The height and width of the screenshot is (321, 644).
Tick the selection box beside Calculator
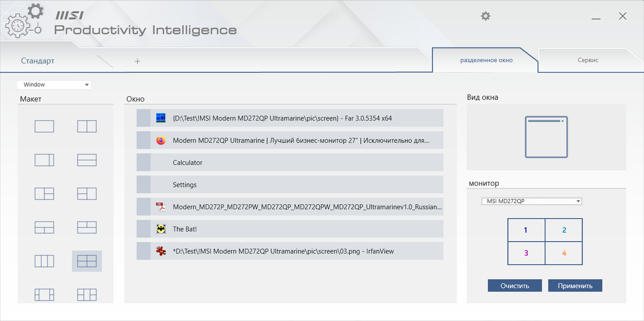click(x=143, y=163)
